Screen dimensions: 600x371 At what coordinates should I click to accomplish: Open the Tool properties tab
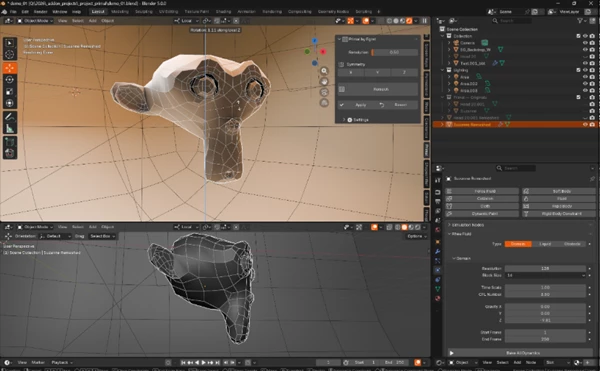[438, 180]
